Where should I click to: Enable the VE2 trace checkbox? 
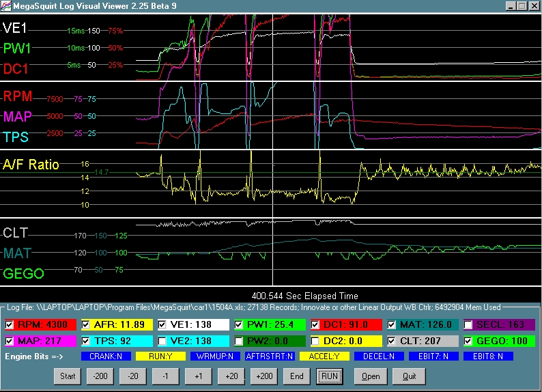pos(162,341)
